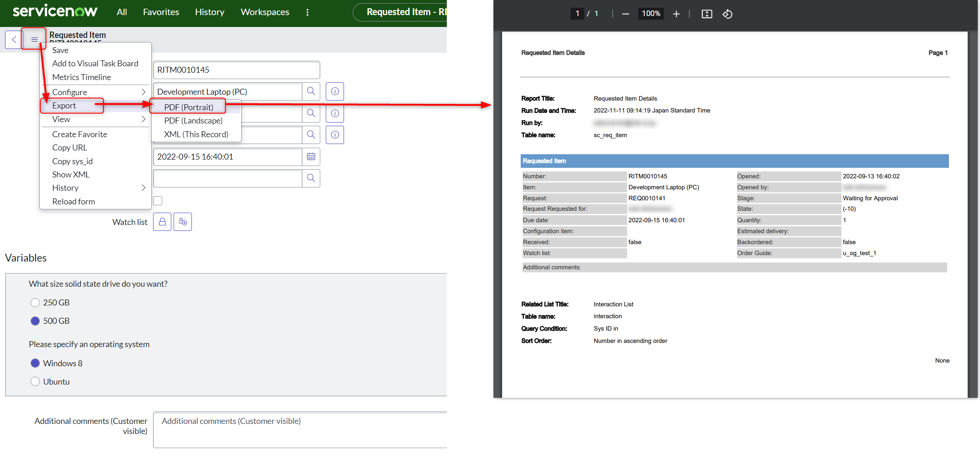The height and width of the screenshot is (460, 980).
Task: Click the page number input field
Action: coord(577,13)
